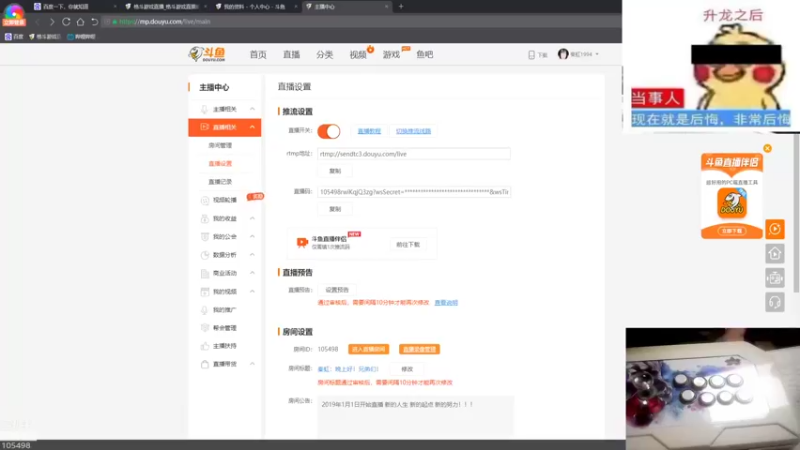Click 前往下载 for 直播伴侣
This screenshot has width=800, height=450.
pos(408,245)
